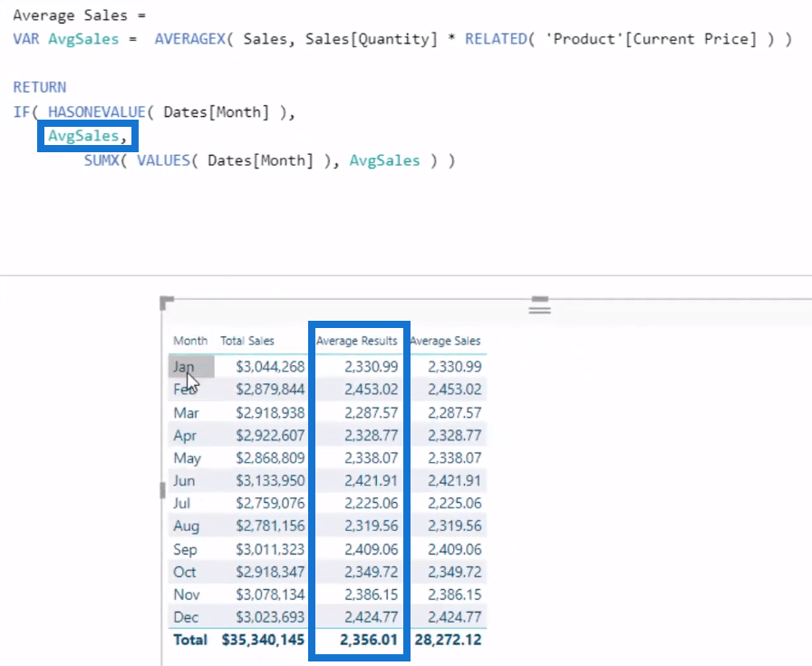812x666 pixels.
Task: Click Total Sales value $2,759,076
Action: click(x=270, y=504)
